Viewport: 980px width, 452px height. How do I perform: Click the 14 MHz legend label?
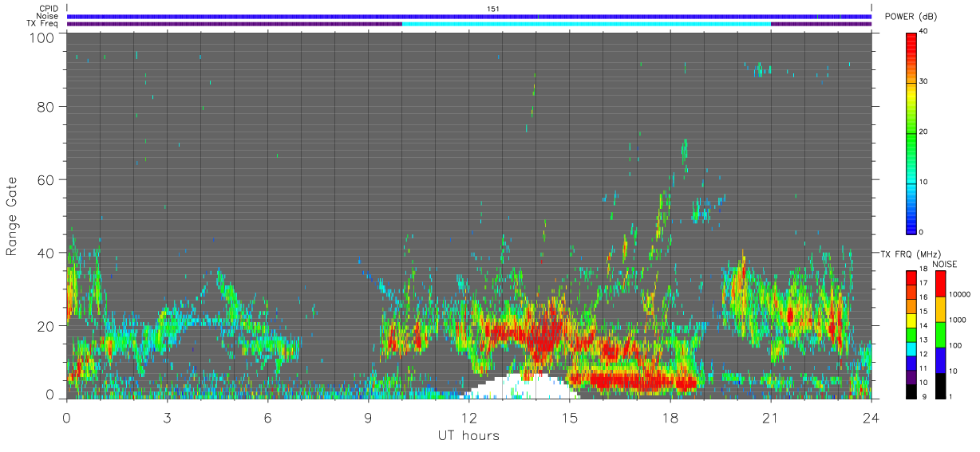(923, 325)
